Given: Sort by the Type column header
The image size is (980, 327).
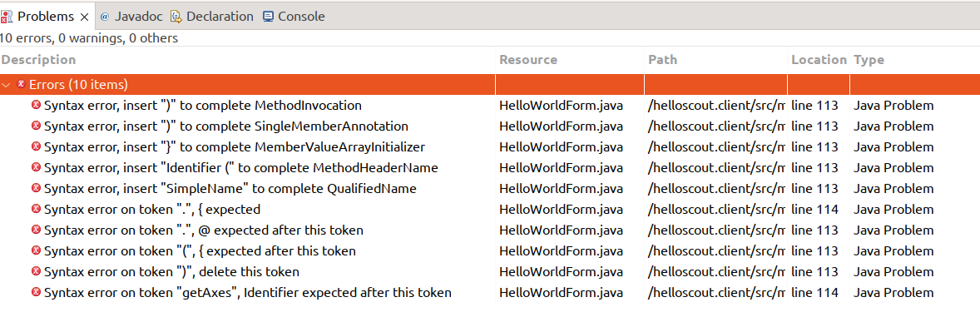Looking at the screenshot, I should 869,60.
